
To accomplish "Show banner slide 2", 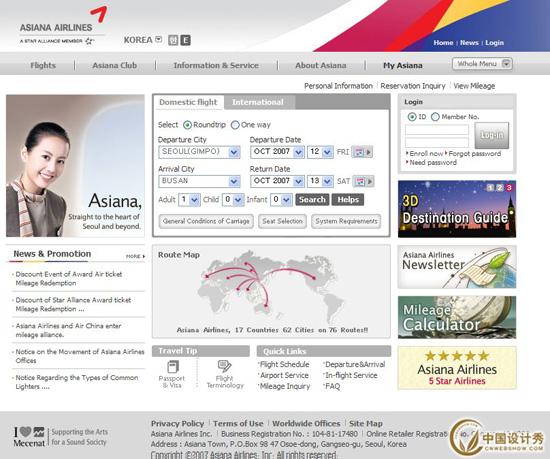I will (499, 188).
